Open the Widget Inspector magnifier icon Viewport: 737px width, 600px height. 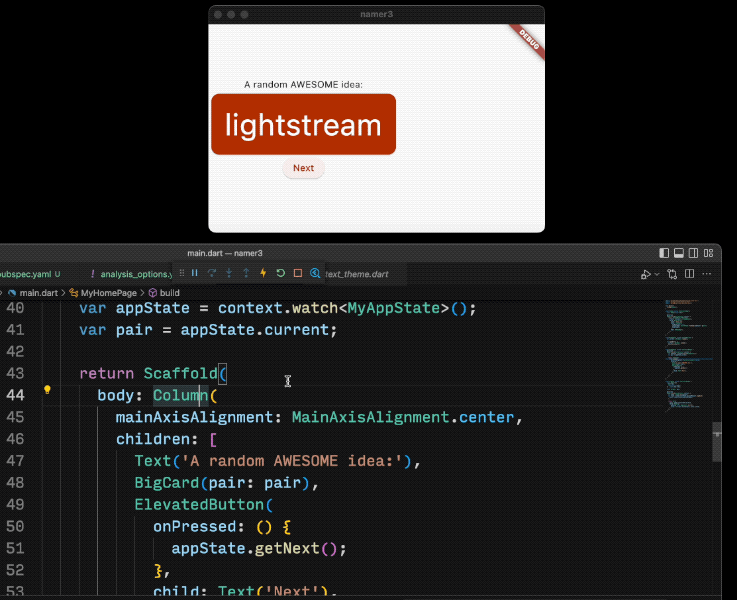(x=314, y=273)
